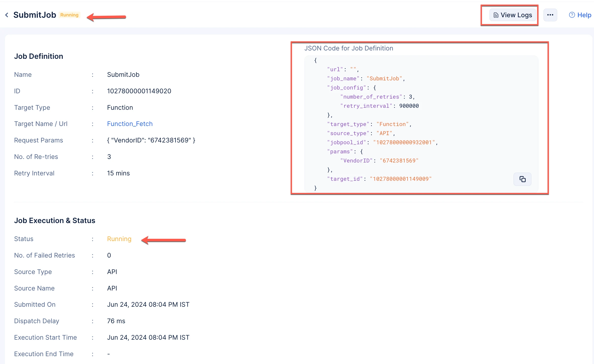Select the job ID value 10278000001149020
594x364 pixels.
tap(139, 91)
